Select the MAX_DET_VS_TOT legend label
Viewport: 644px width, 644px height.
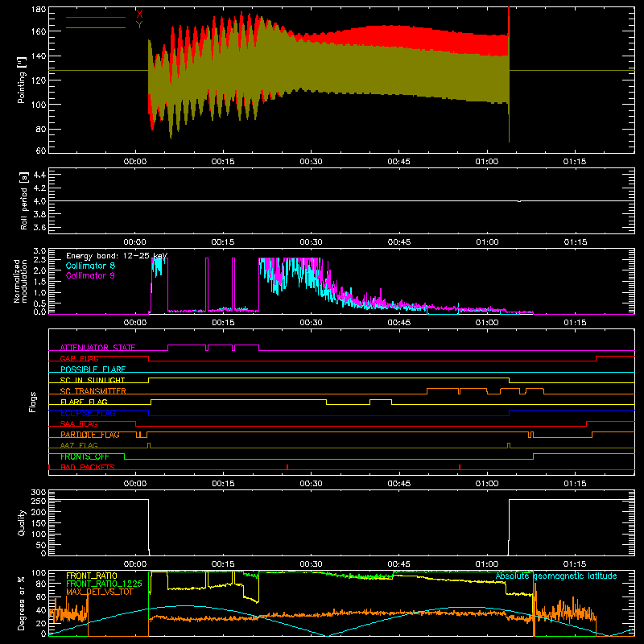(100, 592)
